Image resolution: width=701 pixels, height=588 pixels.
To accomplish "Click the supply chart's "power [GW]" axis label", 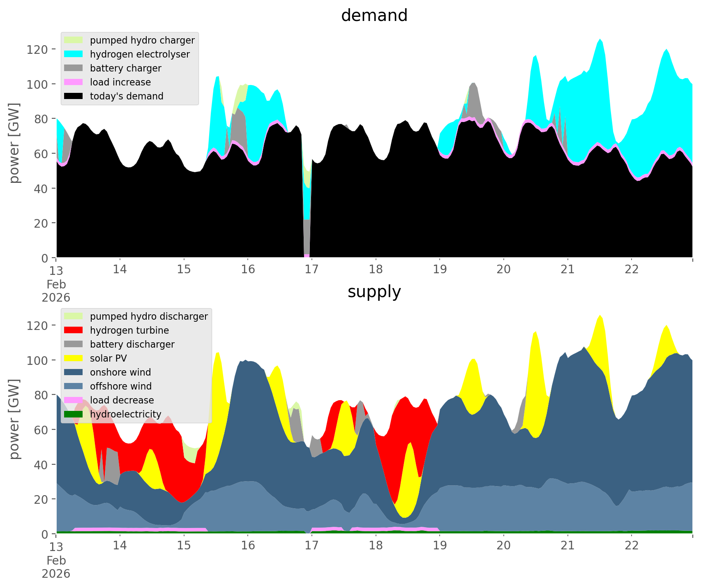I will click(x=14, y=419).
